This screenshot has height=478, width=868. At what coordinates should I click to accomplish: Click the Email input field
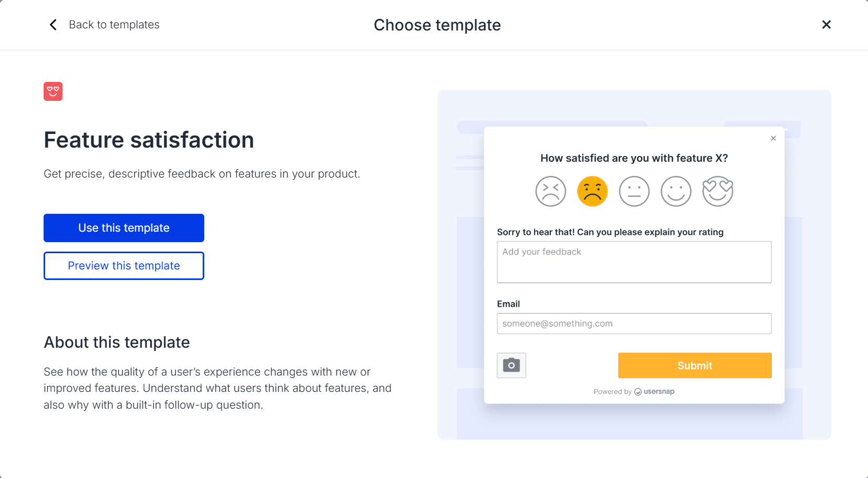634,324
